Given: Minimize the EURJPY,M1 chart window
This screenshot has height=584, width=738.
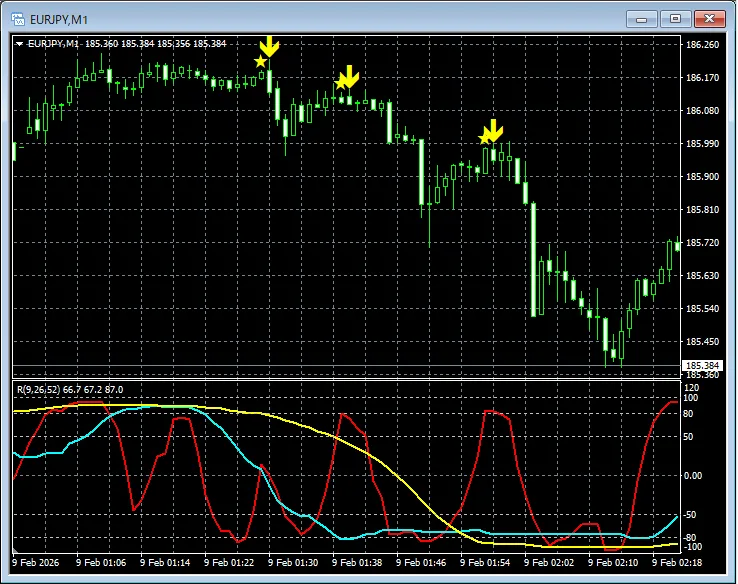Looking at the screenshot, I should [x=644, y=18].
